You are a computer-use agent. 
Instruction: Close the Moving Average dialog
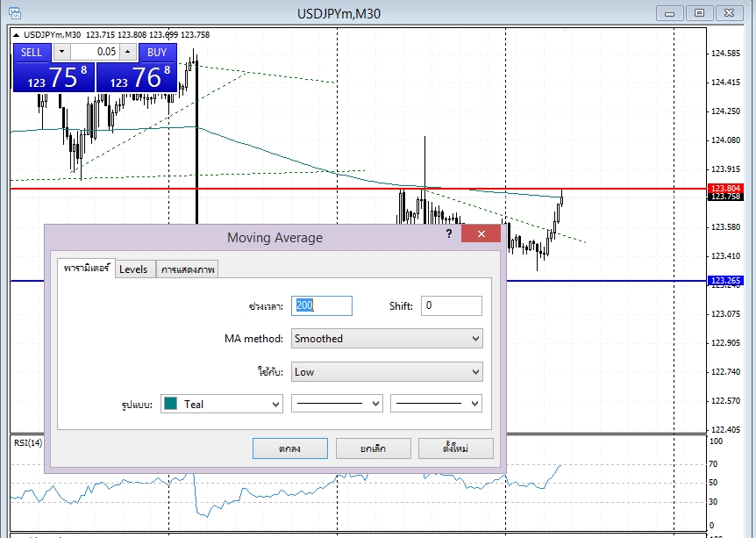tap(481, 234)
